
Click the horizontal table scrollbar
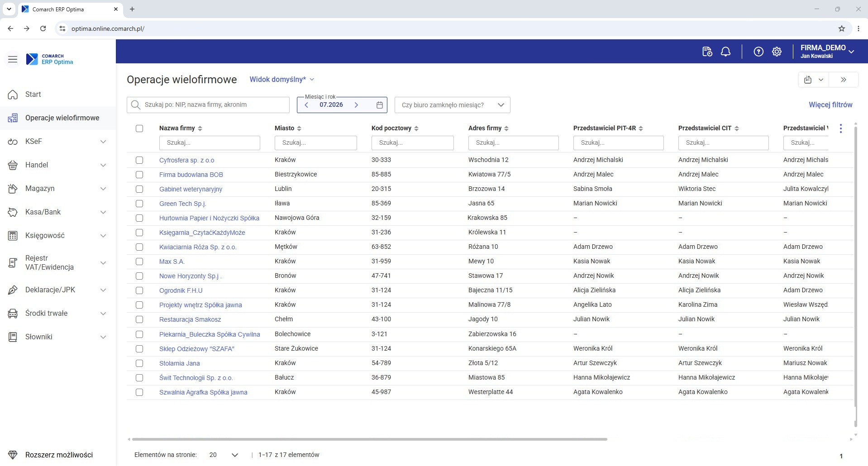click(369, 439)
